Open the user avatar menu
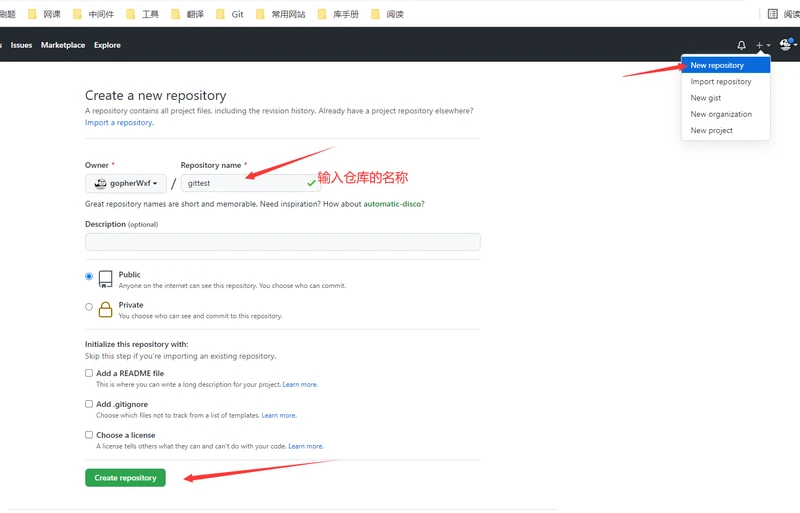The height and width of the screenshot is (513, 800). click(x=788, y=44)
